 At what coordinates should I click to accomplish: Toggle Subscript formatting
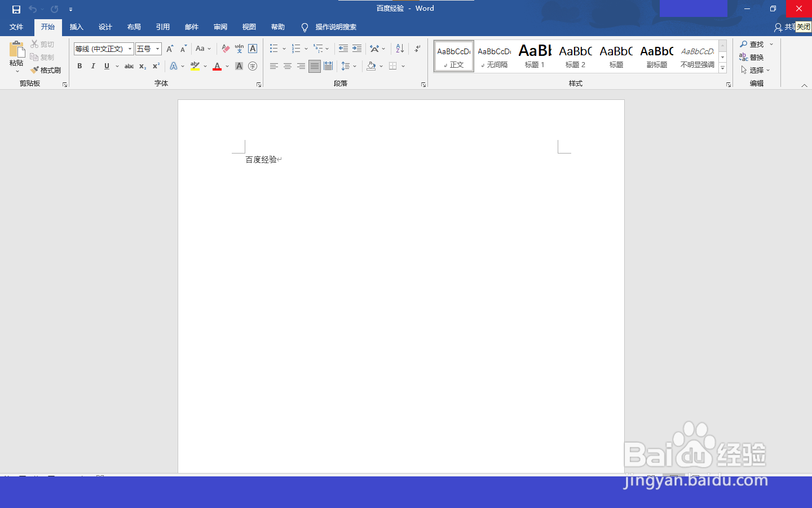143,66
